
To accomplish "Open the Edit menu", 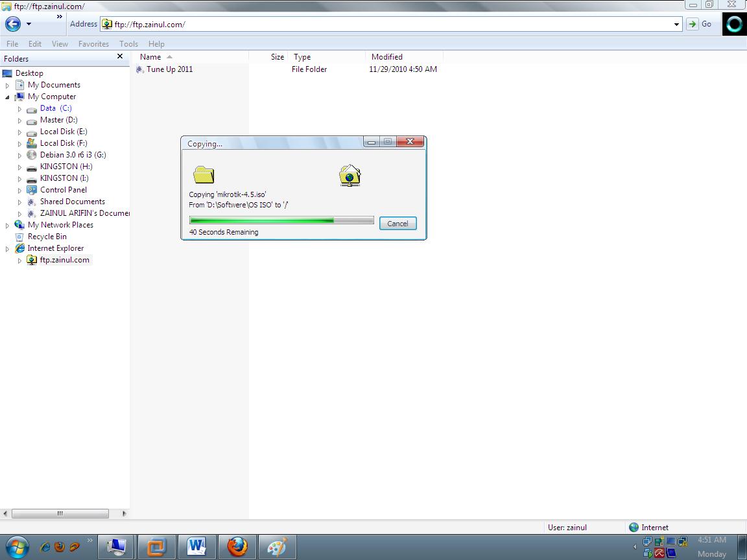I will coord(35,44).
